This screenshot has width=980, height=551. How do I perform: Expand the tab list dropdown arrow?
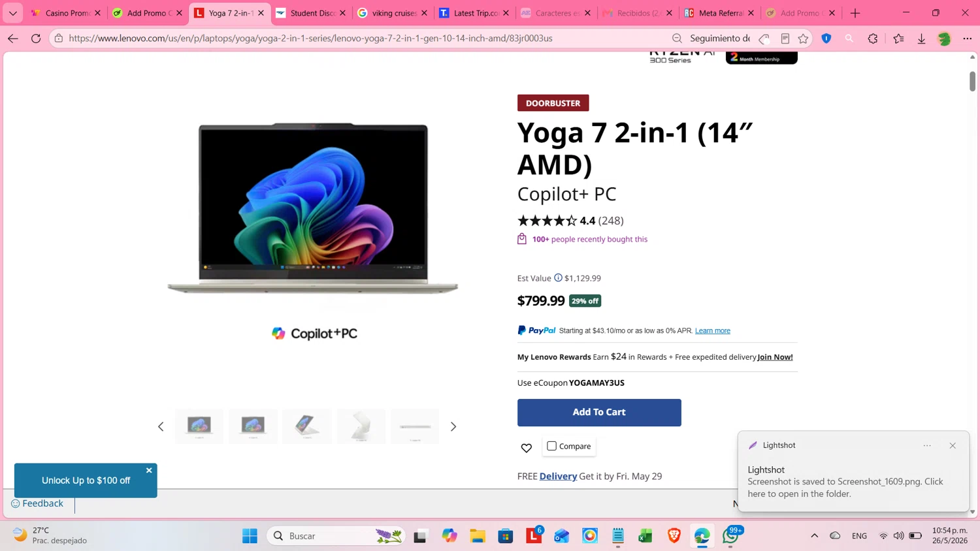click(12, 13)
